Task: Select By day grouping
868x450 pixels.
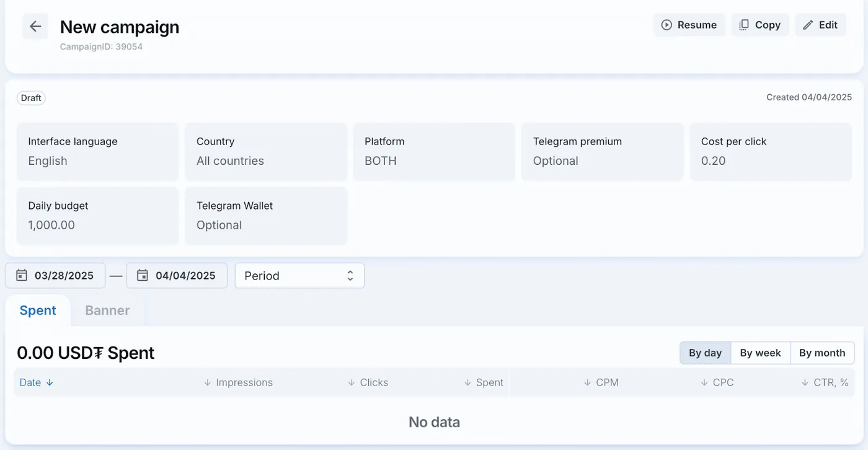Action: click(x=705, y=353)
